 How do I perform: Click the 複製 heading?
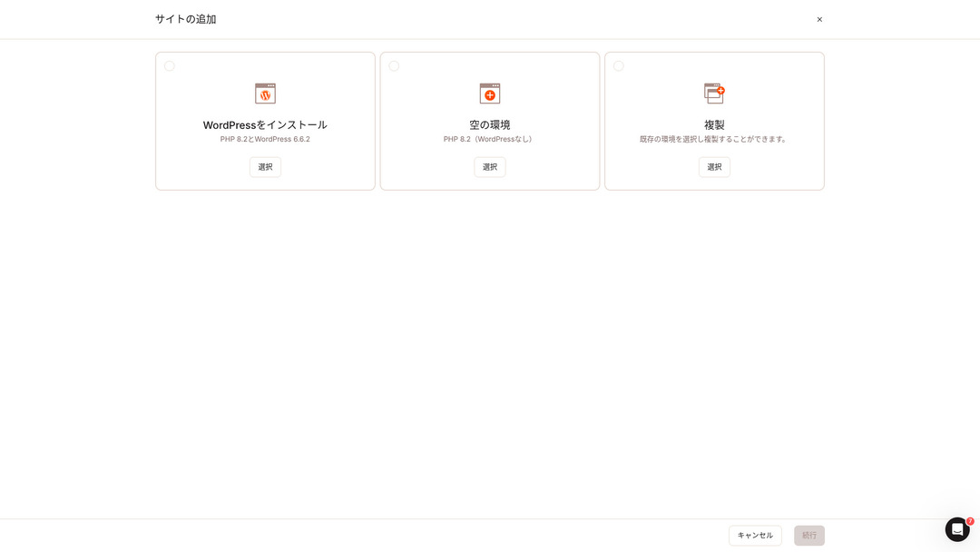click(x=714, y=125)
